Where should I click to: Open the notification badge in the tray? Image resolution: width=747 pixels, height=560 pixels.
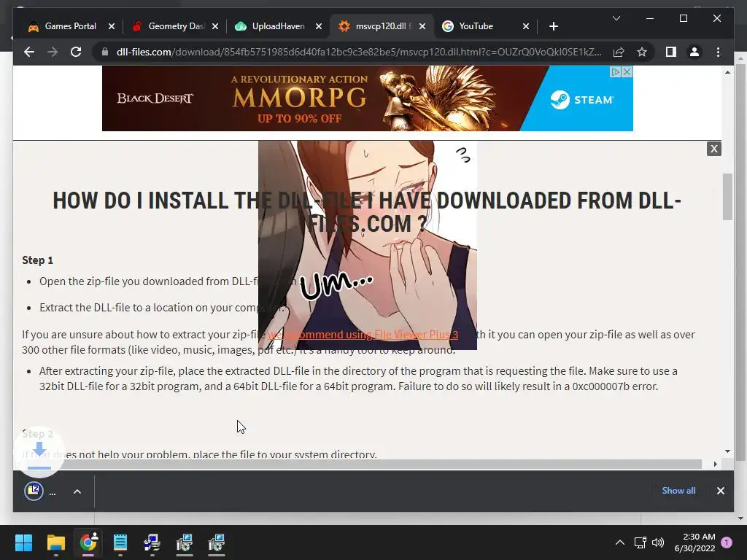(727, 542)
